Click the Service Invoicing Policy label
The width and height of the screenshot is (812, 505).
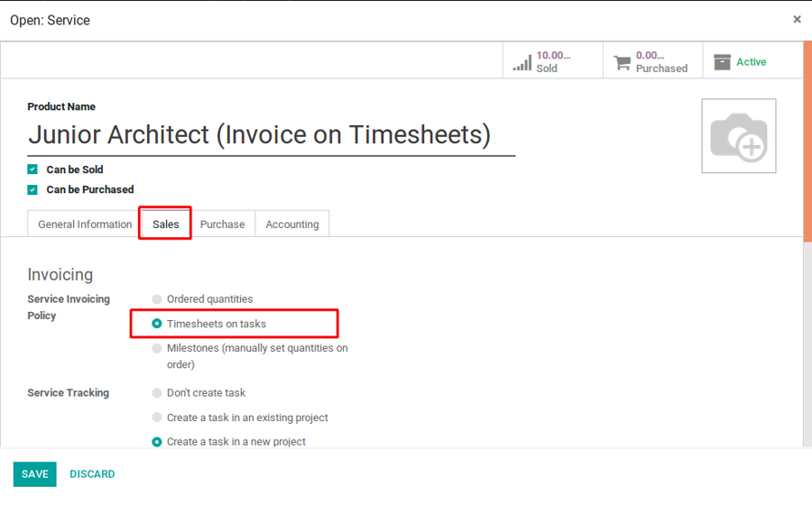(x=69, y=308)
